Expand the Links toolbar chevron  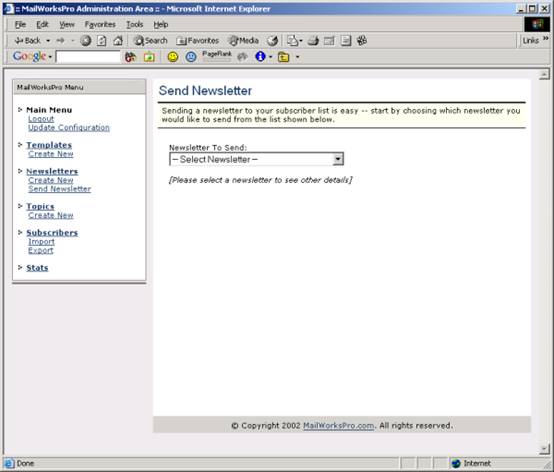546,38
